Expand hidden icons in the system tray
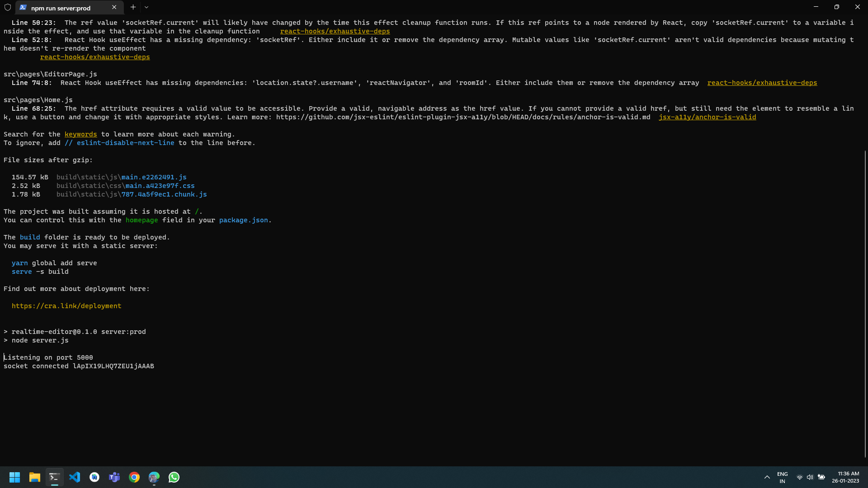This screenshot has height=488, width=868. pos(767,477)
